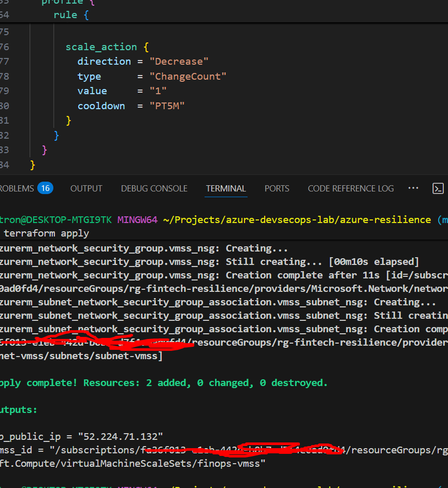448x488 pixels.
Task: Open the panel's three-dot overflow menu
Action: click(413, 188)
